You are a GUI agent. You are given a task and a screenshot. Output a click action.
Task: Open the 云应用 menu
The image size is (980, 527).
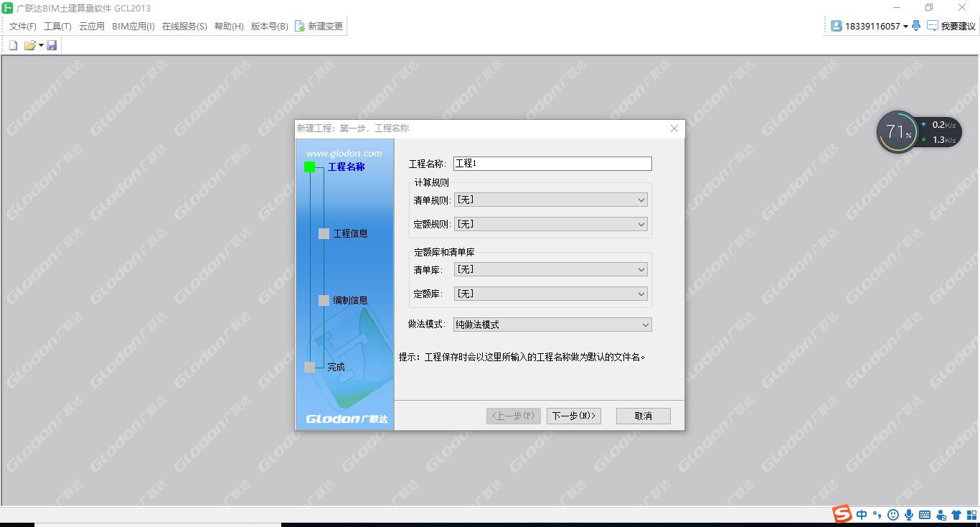[x=92, y=26]
